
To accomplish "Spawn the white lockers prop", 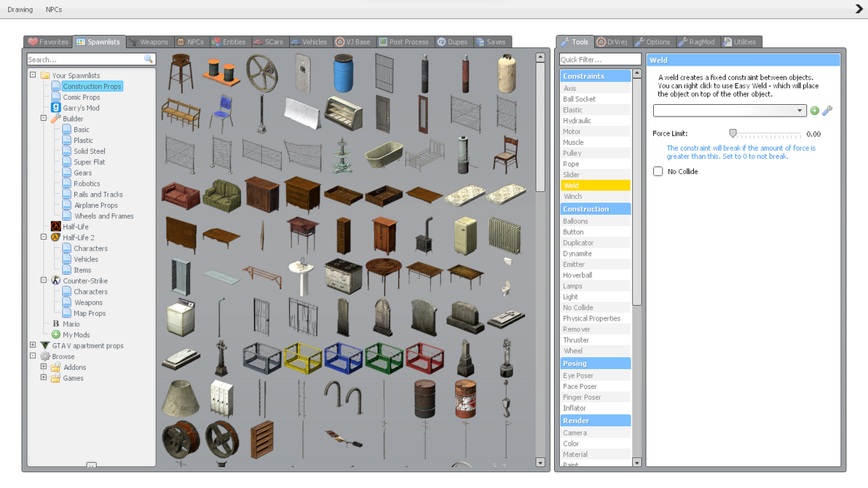I will click(221, 399).
